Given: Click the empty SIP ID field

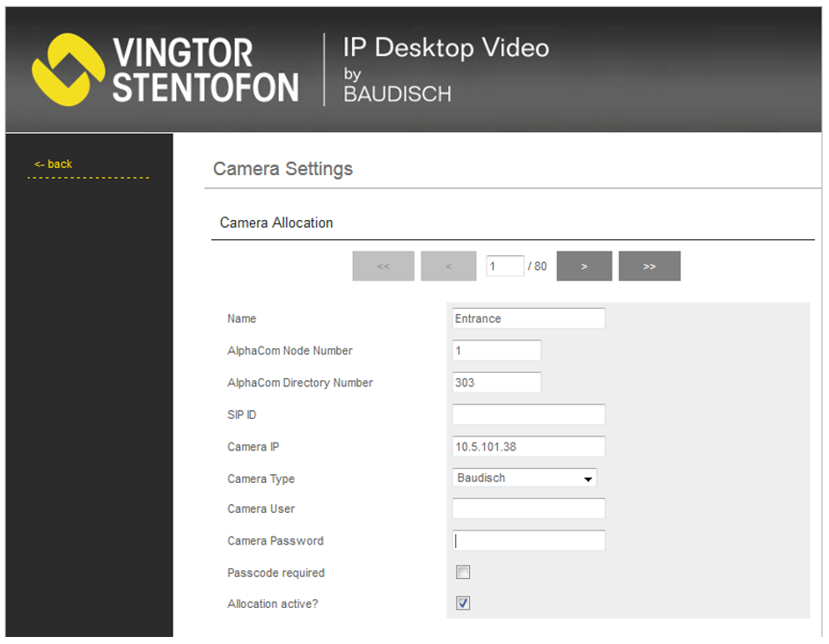Looking at the screenshot, I should [529, 414].
